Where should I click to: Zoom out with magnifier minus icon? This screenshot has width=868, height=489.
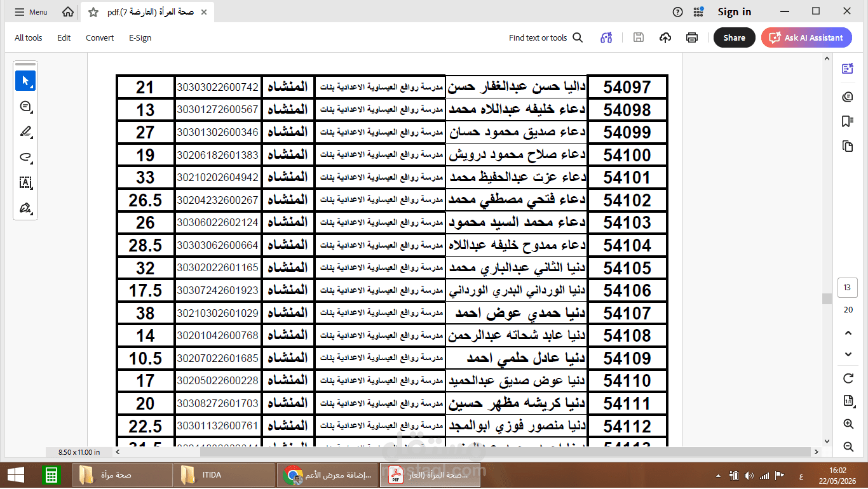[x=848, y=447]
